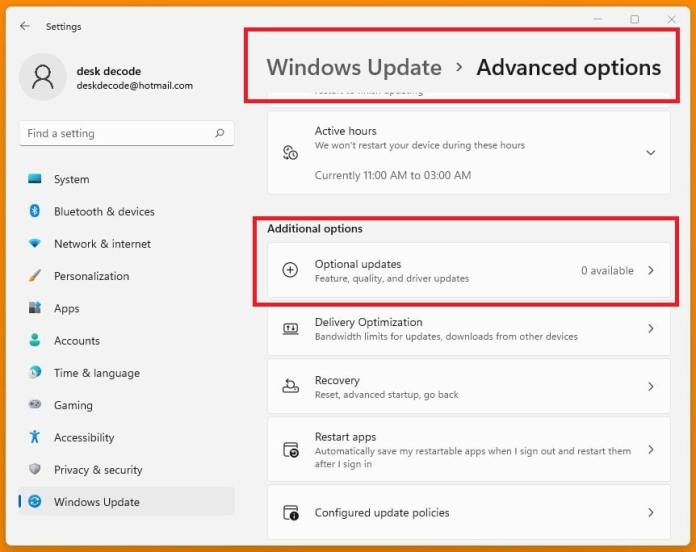Click the breadcrumb separator chevron
The width and height of the screenshot is (696, 552).
(x=459, y=67)
